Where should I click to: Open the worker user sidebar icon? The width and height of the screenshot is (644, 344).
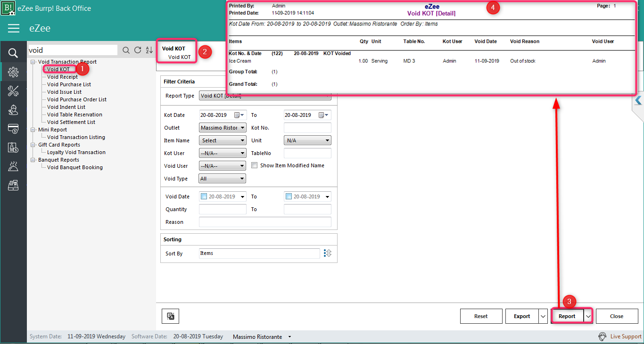tap(13, 110)
